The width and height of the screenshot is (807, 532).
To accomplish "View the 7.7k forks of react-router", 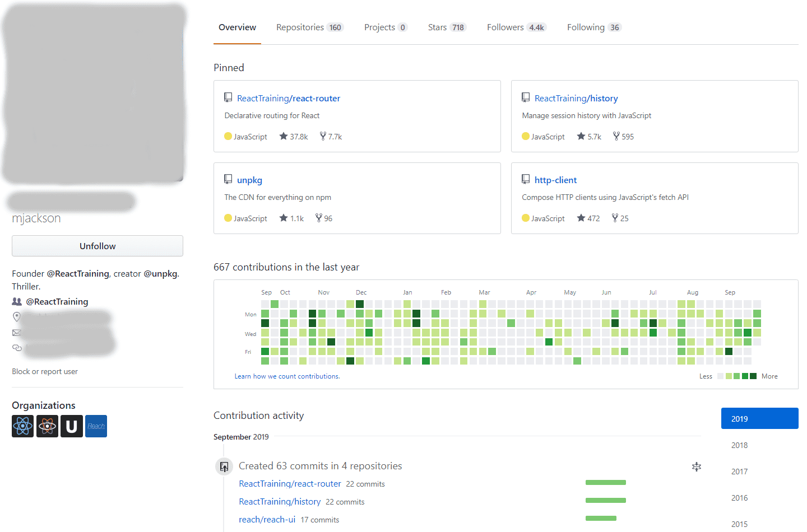I will click(x=331, y=136).
